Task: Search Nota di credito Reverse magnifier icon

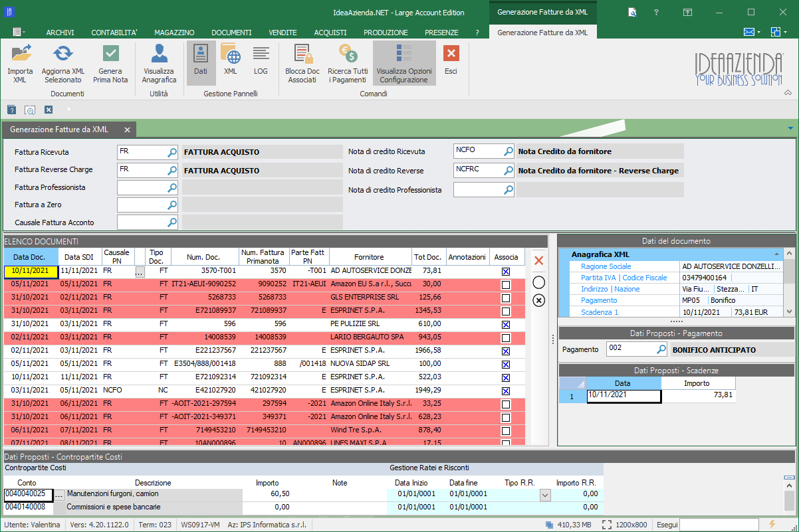Action: pyautogui.click(x=509, y=171)
